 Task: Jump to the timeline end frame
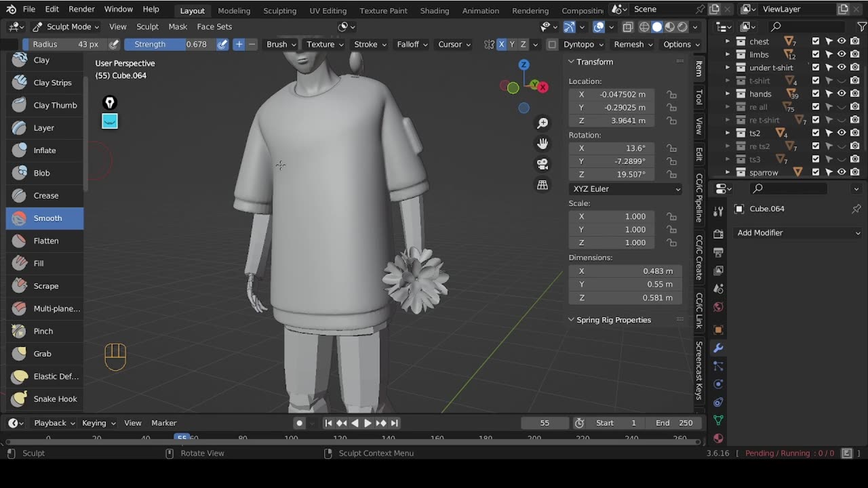pos(394,423)
